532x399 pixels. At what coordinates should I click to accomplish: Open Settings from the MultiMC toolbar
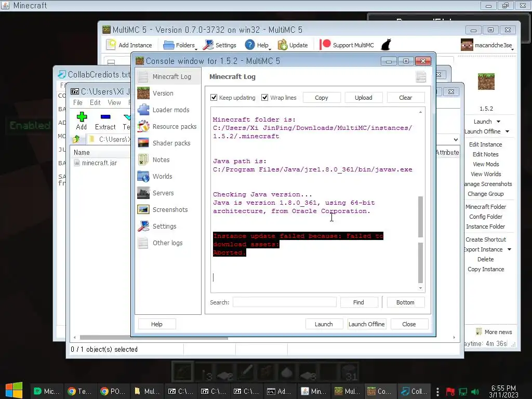click(x=220, y=45)
